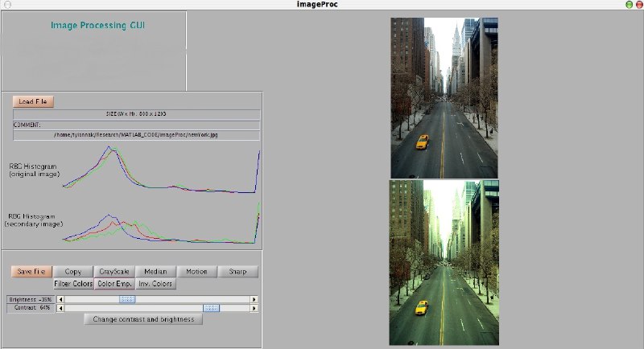Increase brightness with right arrow
Screen dimensions: 644x349
coord(254,299)
